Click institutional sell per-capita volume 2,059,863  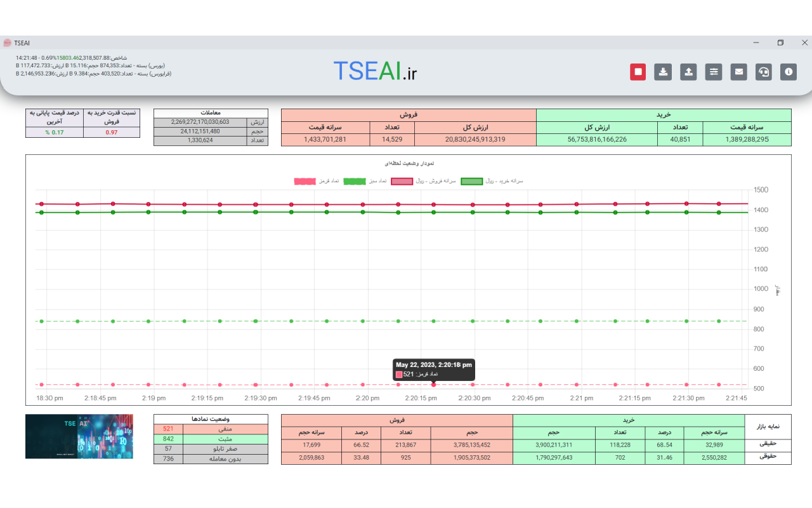click(x=311, y=457)
